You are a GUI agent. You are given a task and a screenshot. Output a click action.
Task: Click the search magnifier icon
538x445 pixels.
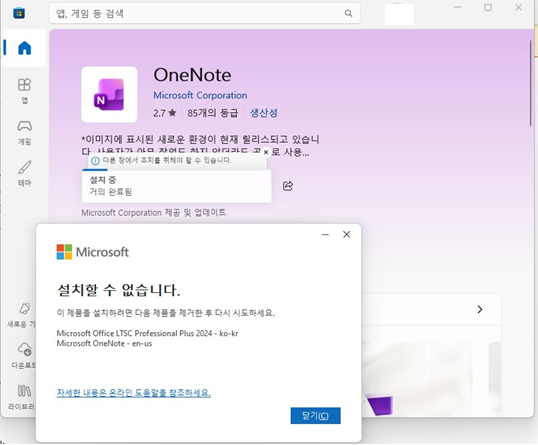point(348,13)
